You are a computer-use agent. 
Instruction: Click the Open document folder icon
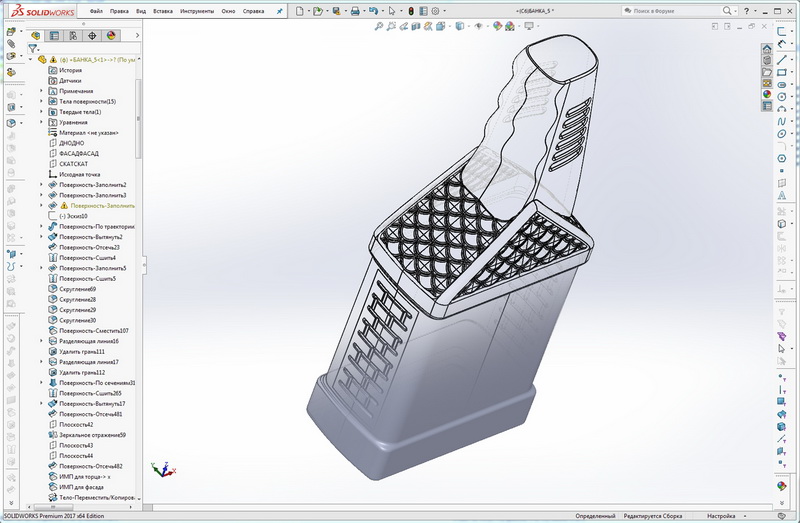point(317,11)
